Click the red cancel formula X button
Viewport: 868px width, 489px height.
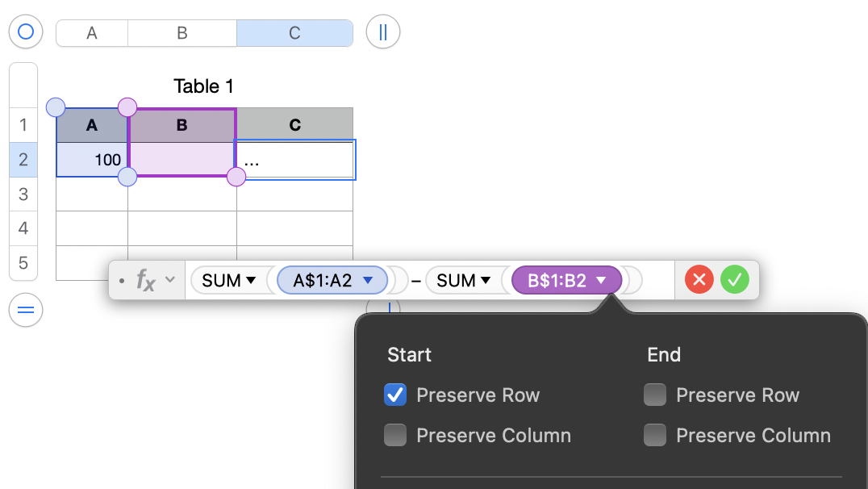pos(699,280)
